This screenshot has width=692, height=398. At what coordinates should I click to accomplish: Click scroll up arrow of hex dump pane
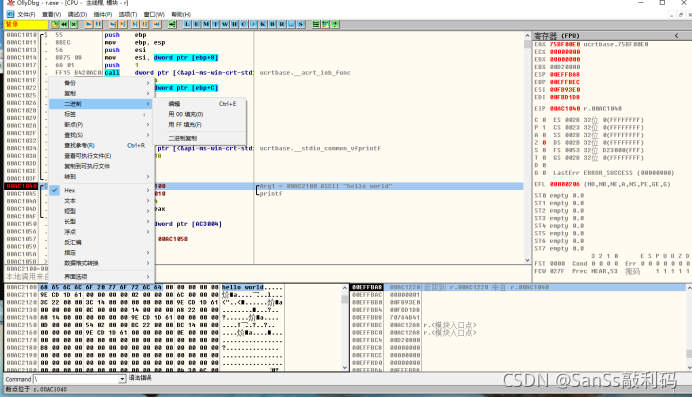345,288
